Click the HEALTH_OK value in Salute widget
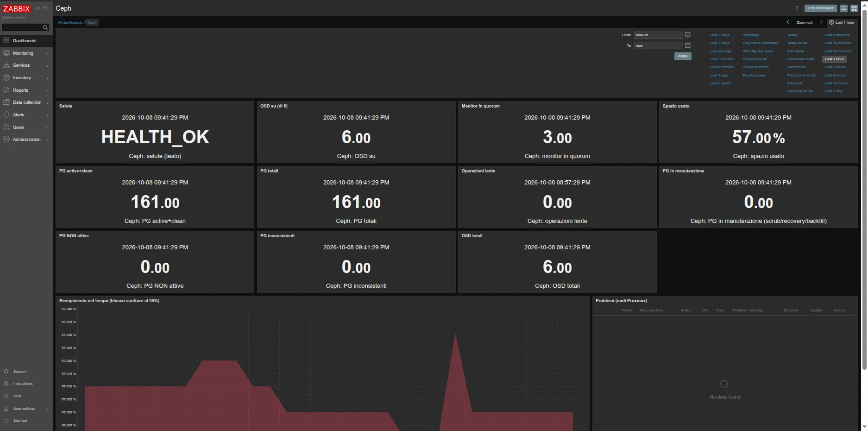Image resolution: width=868 pixels, height=431 pixels. 155,137
